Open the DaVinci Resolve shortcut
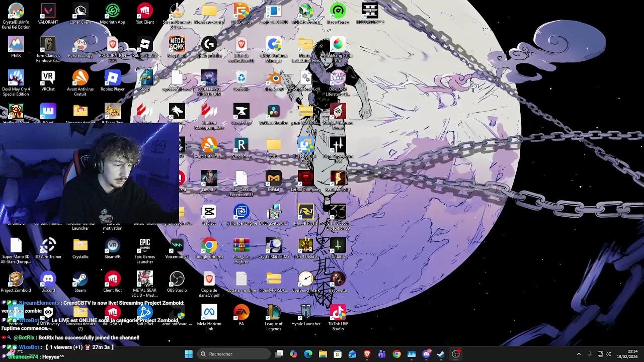This screenshot has height=362, width=644. (274, 114)
